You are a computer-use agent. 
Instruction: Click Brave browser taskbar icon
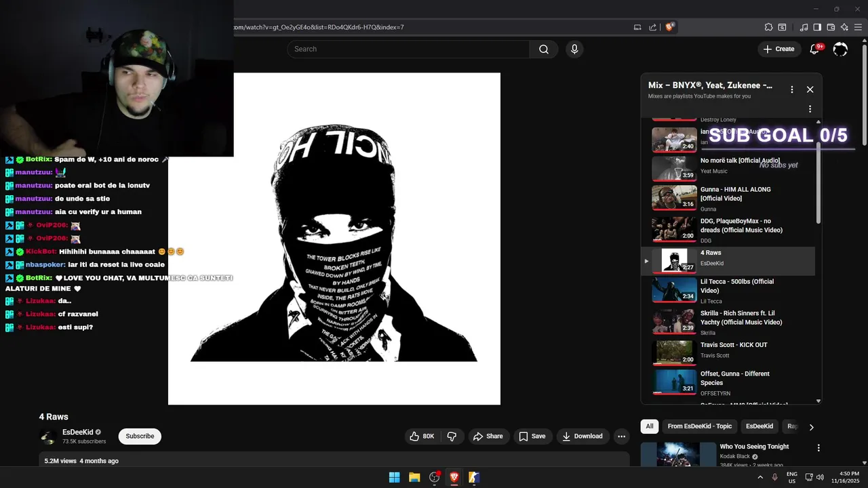(454, 477)
